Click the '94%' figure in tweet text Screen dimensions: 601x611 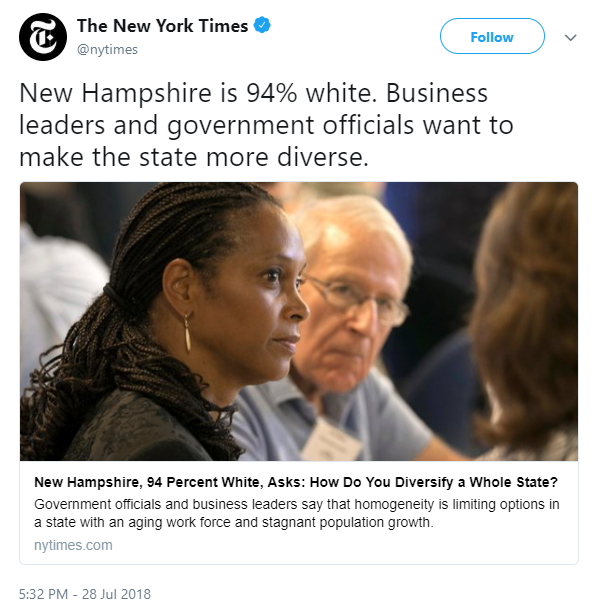[272, 93]
